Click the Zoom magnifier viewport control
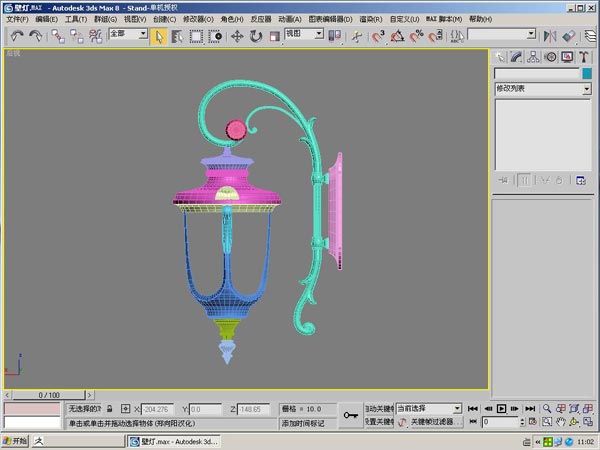The height and width of the screenshot is (450, 600). coord(547,409)
